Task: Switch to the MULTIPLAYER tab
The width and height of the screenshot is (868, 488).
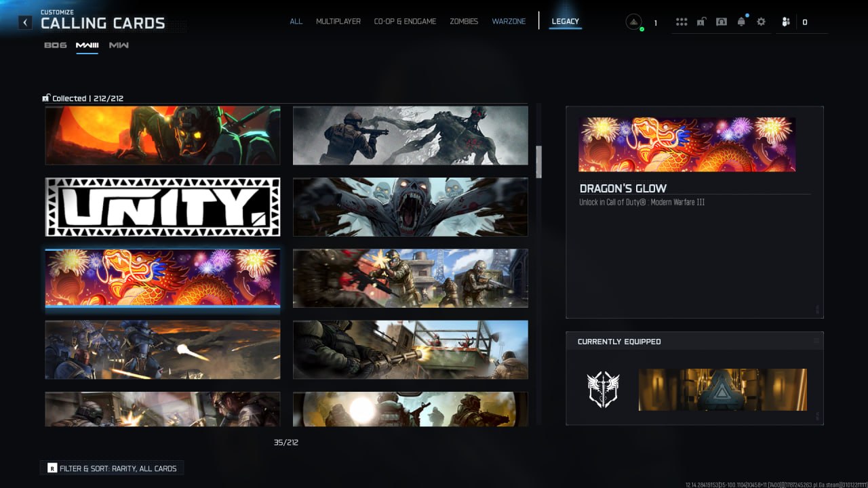Action: pos(338,22)
